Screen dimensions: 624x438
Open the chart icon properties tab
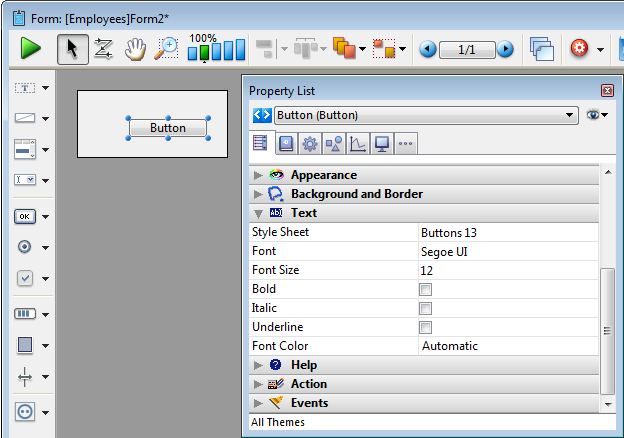pos(357,144)
